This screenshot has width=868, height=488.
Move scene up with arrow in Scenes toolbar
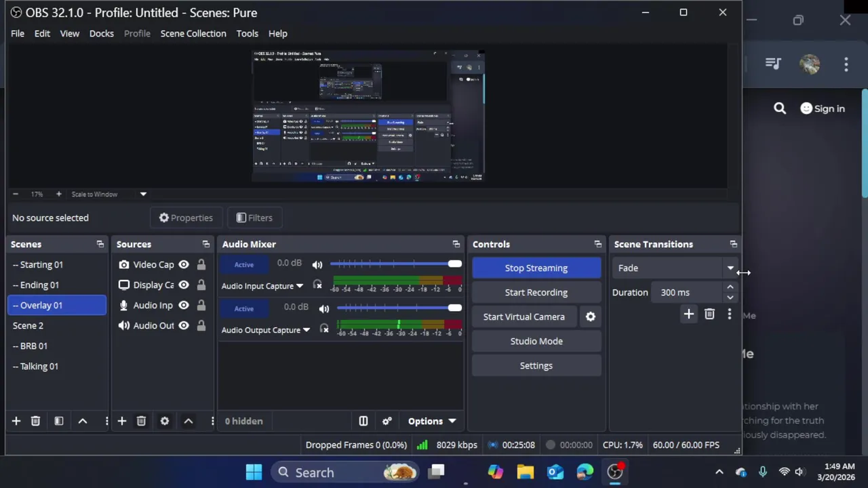(x=83, y=421)
